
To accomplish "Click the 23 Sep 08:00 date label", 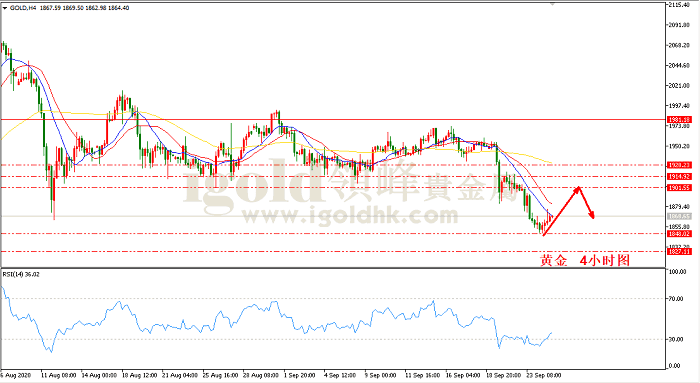I will point(543,375).
